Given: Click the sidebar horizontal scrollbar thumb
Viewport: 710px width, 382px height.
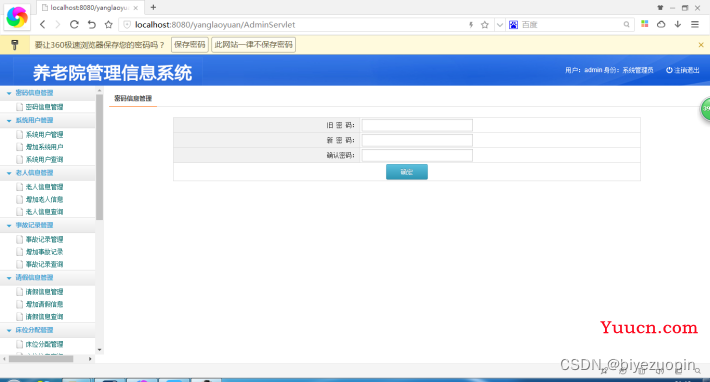Looking at the screenshot, I should [41, 359].
